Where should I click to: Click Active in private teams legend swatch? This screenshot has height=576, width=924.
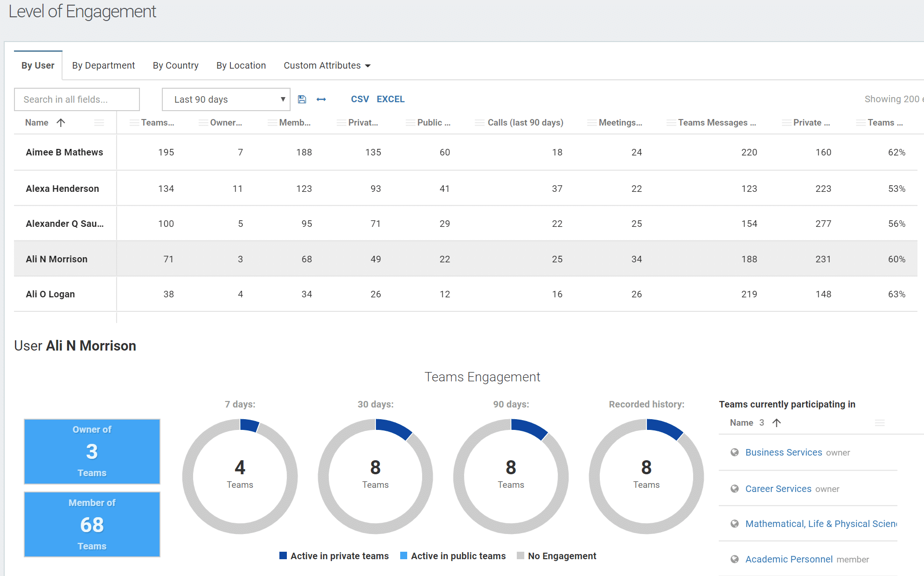click(x=283, y=555)
